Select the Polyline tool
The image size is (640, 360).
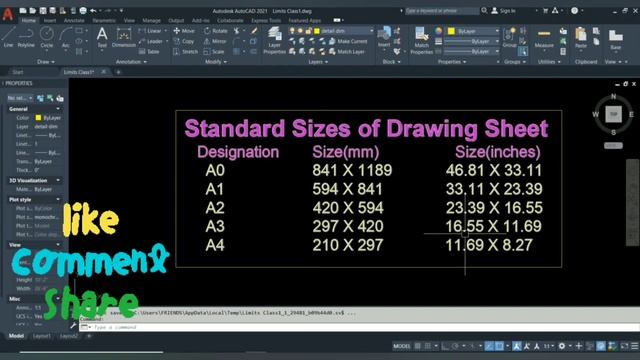click(x=26, y=37)
